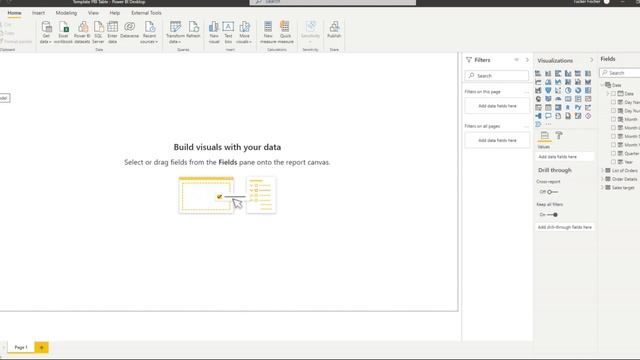Click Add data fields under Filters on all pages
Image resolution: width=640 pixels, height=360 pixels.
(497, 140)
